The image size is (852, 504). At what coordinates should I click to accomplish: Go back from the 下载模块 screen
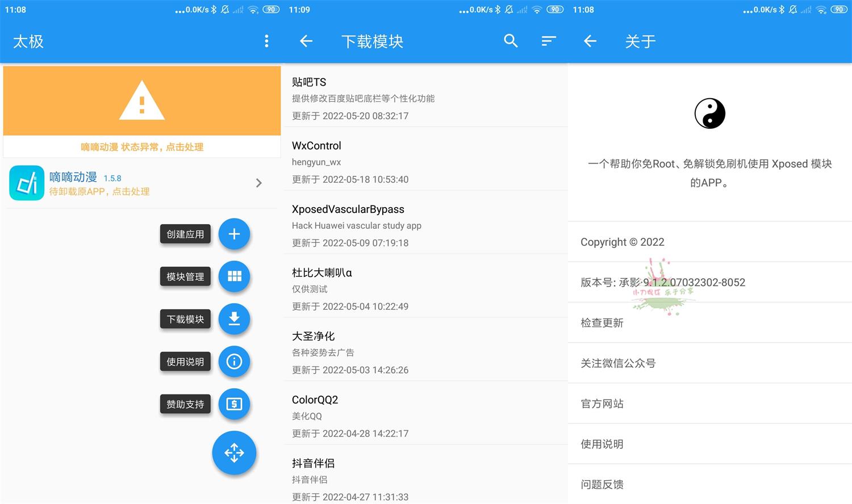306,41
